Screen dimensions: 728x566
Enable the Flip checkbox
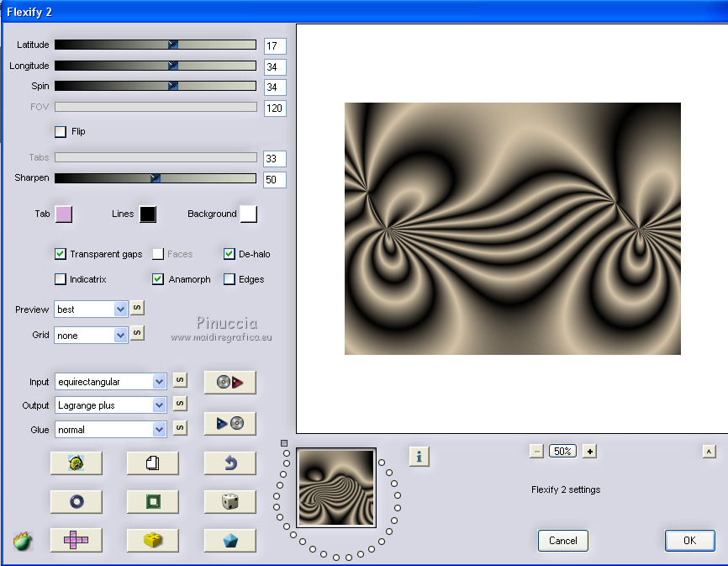[61, 131]
